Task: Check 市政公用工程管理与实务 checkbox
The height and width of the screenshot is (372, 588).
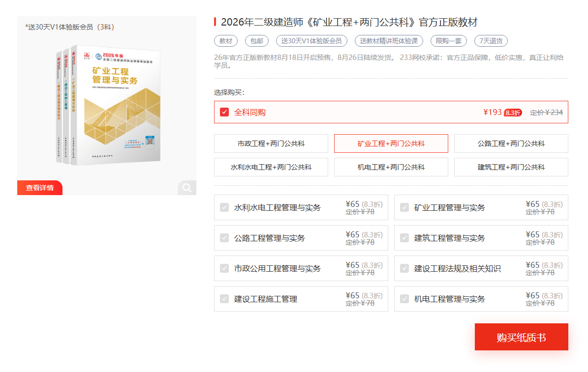Action: [224, 268]
